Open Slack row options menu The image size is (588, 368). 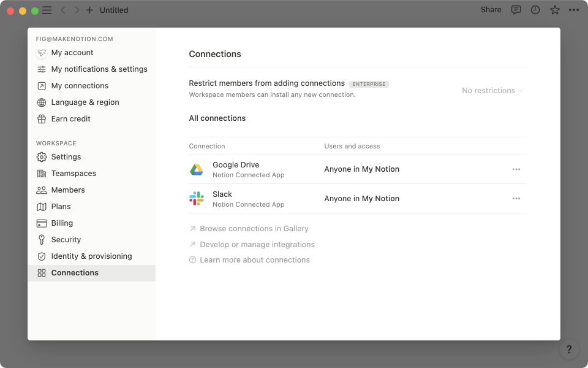(516, 199)
